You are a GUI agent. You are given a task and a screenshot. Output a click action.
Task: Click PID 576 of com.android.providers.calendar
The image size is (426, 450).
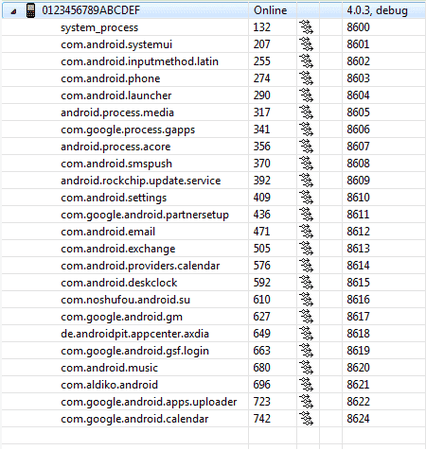coord(262,265)
